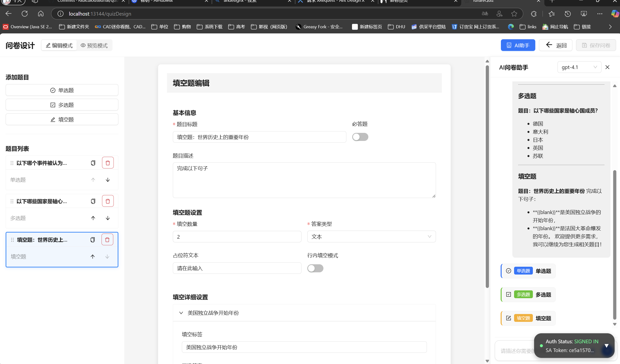
Task: Click 返回 to go back
Action: tap(555, 45)
